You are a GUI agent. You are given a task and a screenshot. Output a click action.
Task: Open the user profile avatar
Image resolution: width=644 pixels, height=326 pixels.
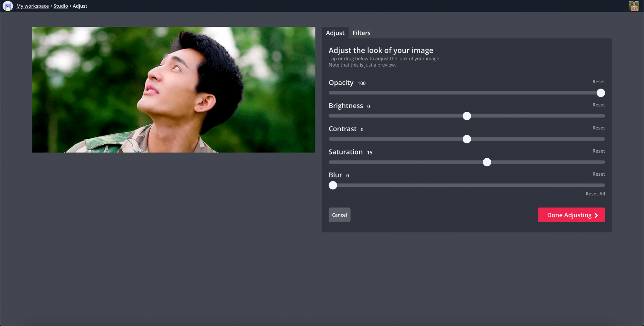(634, 6)
